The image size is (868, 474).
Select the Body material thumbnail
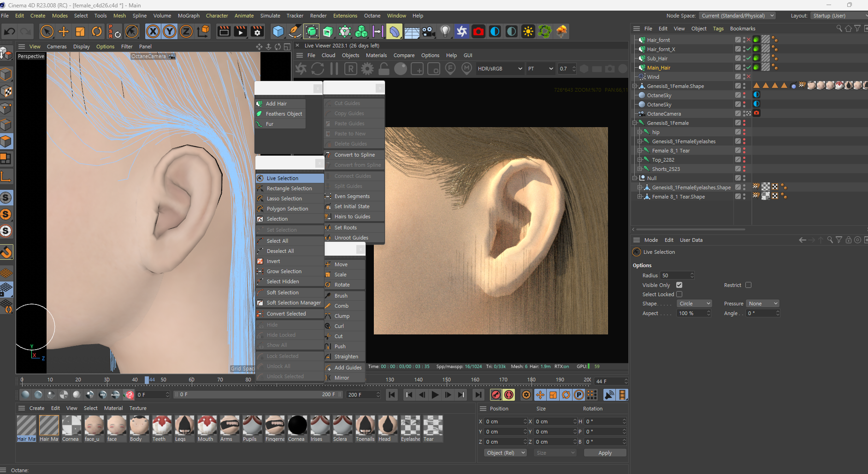pyautogui.click(x=139, y=428)
